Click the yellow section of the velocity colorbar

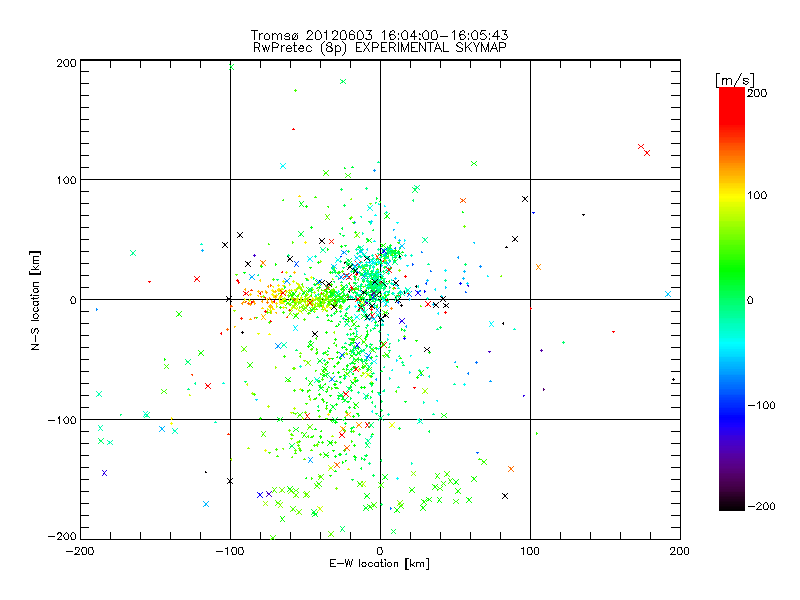(732, 196)
